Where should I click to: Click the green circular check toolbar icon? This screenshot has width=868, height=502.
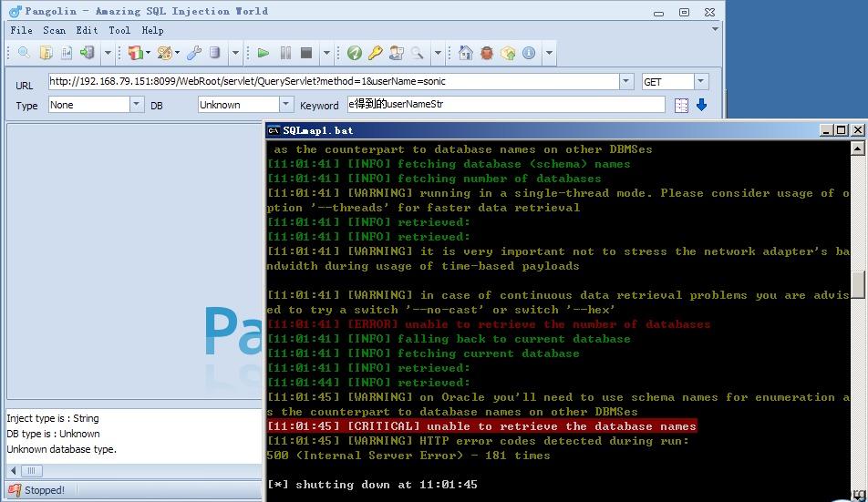click(x=354, y=54)
